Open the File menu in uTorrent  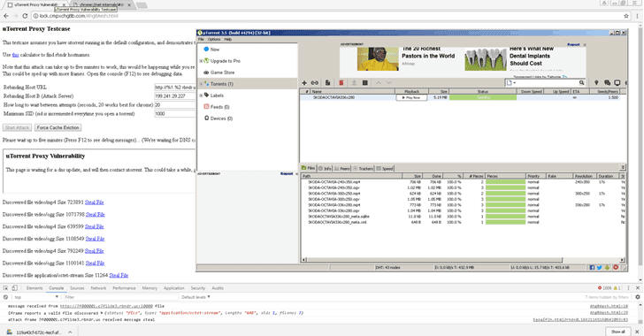click(x=201, y=40)
